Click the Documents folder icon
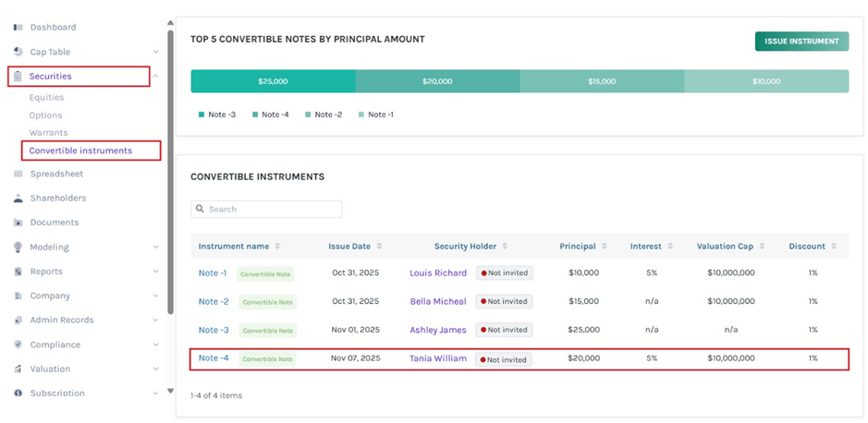The image size is (868, 423). click(18, 223)
